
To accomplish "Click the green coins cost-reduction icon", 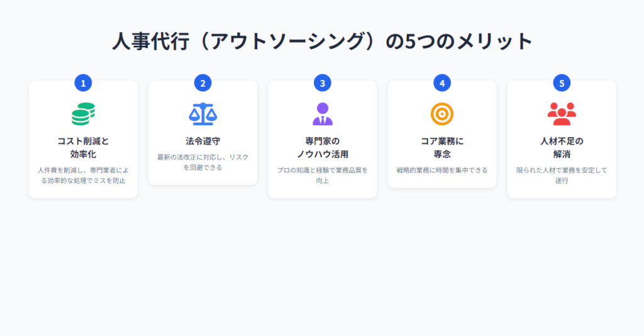I will 83,114.
